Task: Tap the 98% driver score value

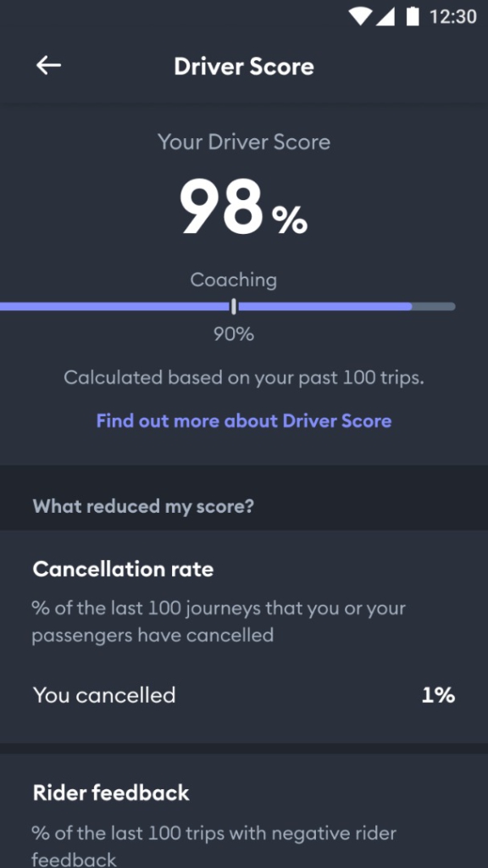Action: coord(243,209)
